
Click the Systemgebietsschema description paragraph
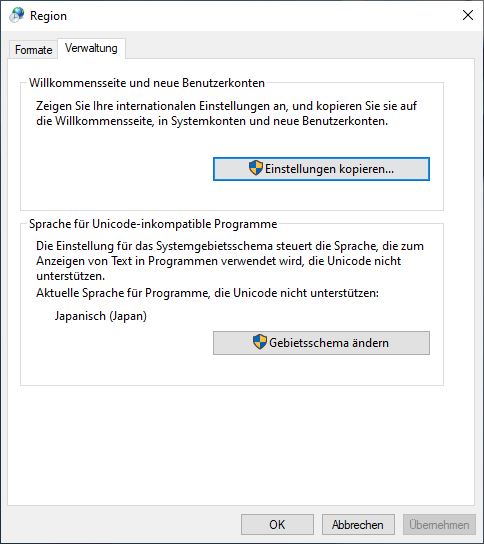pos(230,261)
